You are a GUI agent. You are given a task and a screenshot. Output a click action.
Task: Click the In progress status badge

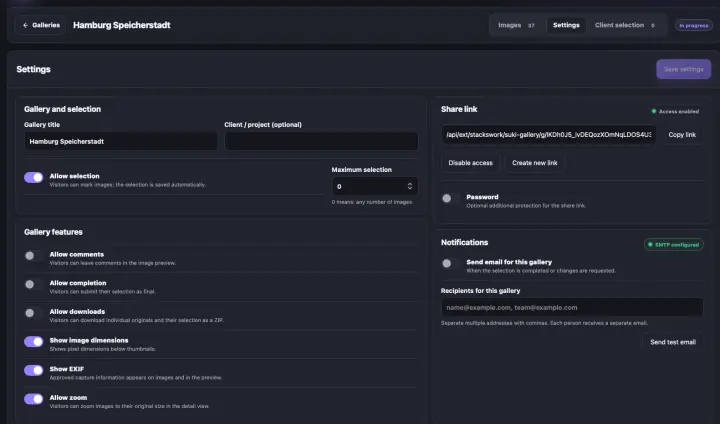coord(693,25)
